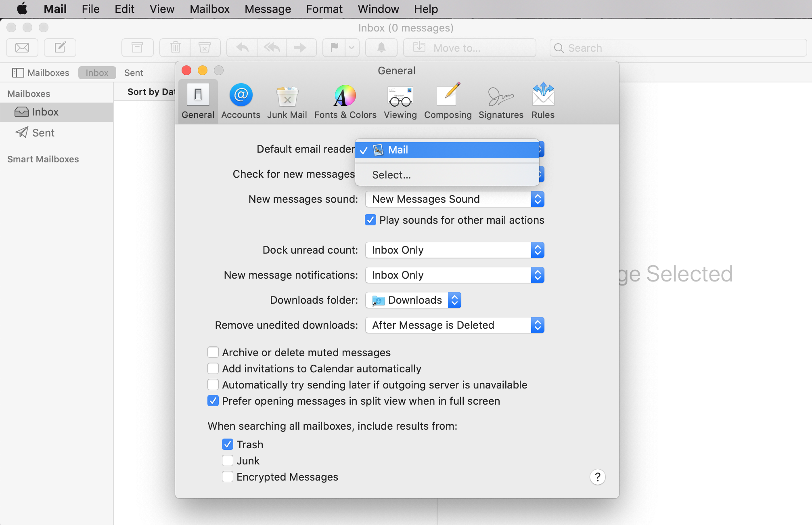Image resolution: width=812 pixels, height=525 pixels.
Task: Click the Mailboxes sidebar toggle icon
Action: [18, 73]
